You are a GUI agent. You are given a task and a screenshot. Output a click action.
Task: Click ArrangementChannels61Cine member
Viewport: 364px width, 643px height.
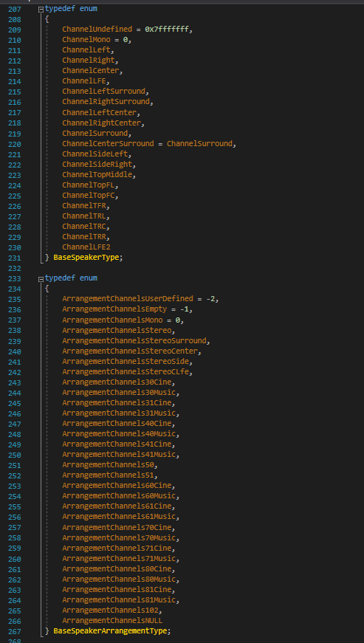click(117, 507)
